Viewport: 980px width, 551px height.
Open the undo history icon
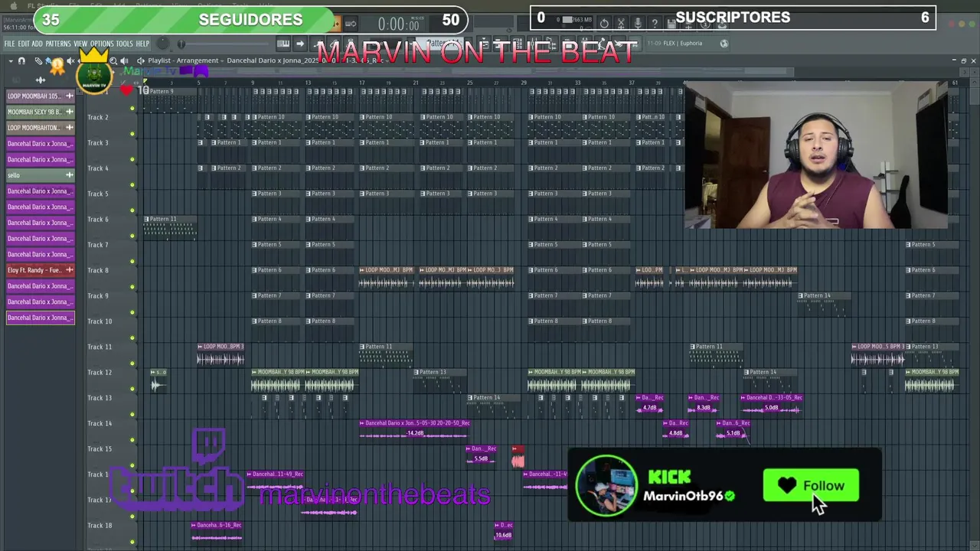tap(604, 24)
